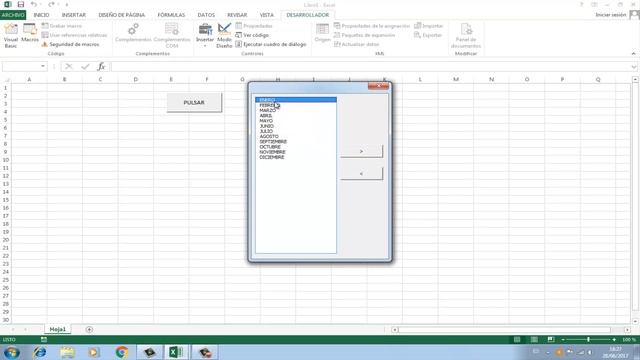Save the workbook from Quick Access

[20, 4]
